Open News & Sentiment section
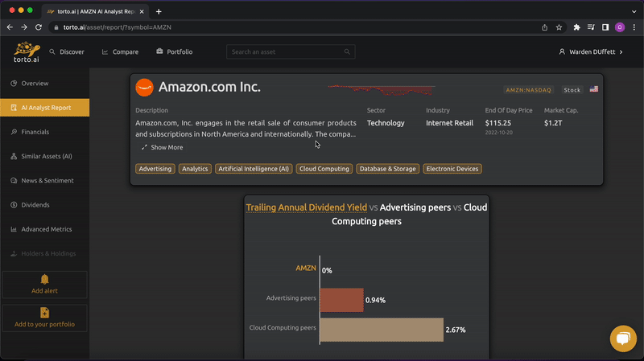This screenshot has height=361, width=644. pos(45,180)
